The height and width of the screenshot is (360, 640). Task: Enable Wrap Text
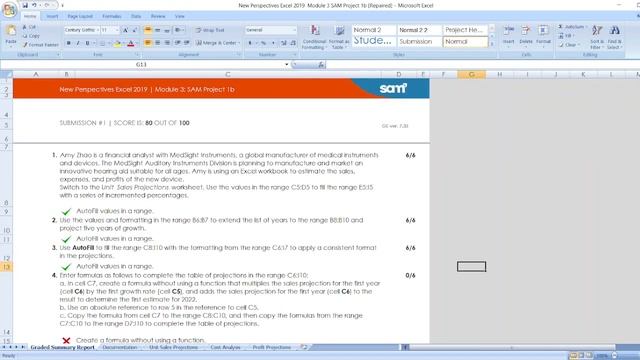click(x=210, y=30)
